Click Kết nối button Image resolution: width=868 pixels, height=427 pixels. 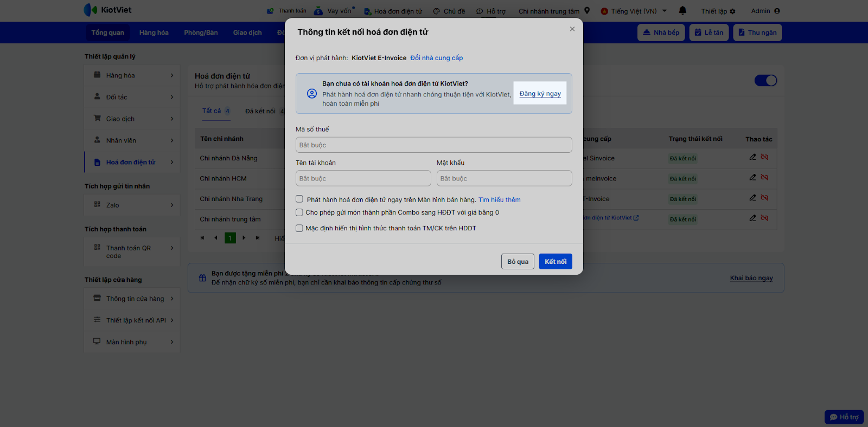click(556, 261)
